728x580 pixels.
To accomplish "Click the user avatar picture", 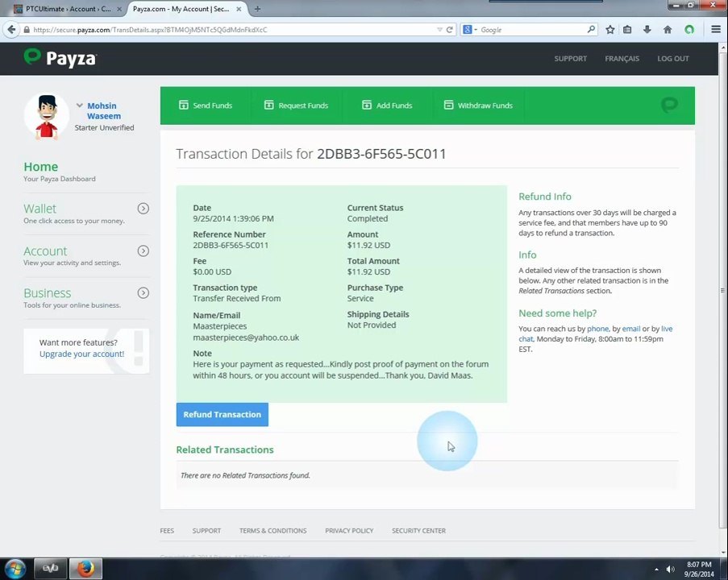I will click(x=47, y=117).
